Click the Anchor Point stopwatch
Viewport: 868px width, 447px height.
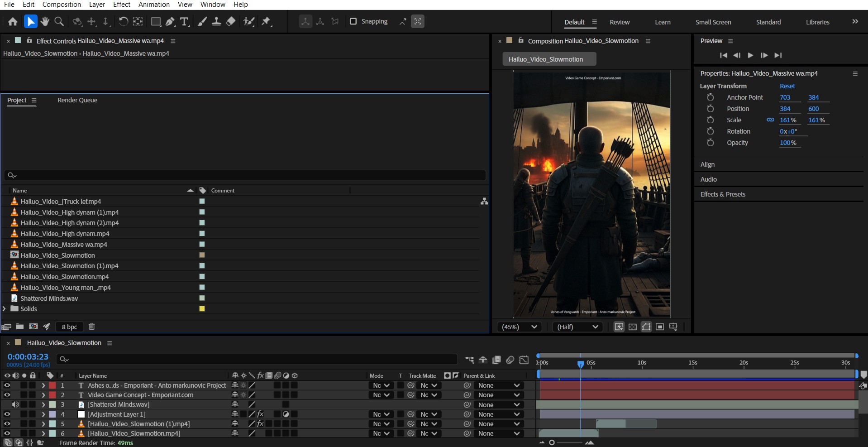click(711, 97)
